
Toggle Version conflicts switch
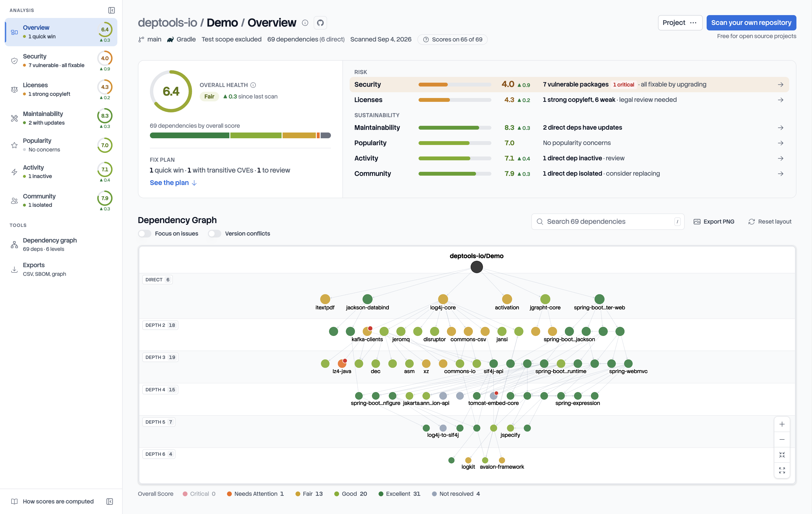click(x=215, y=234)
